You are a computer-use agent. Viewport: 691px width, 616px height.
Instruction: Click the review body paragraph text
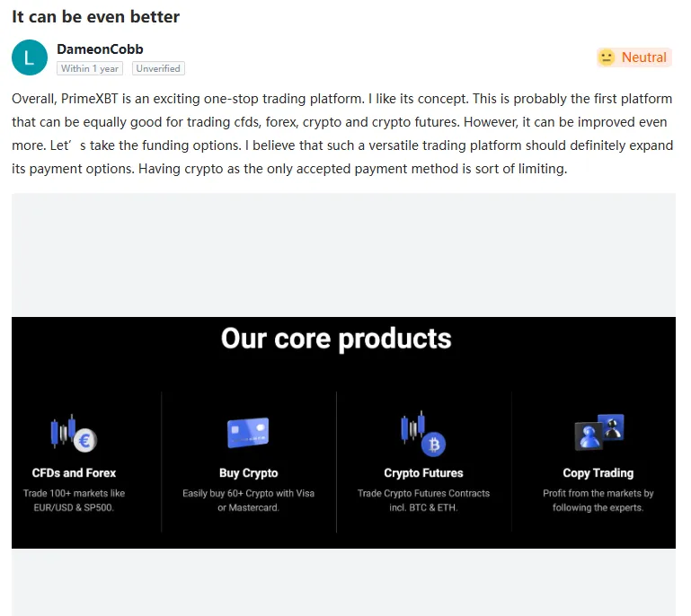pyautogui.click(x=342, y=134)
